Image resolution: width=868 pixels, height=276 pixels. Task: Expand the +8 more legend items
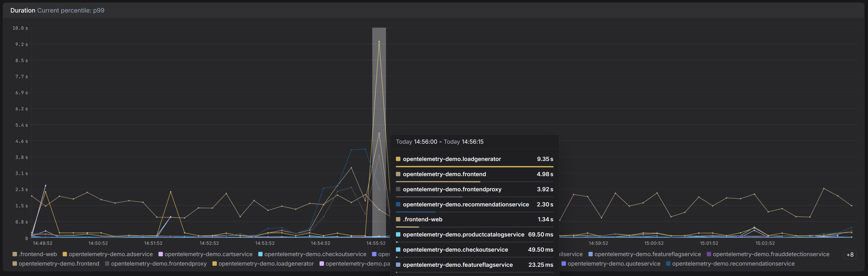(850, 255)
